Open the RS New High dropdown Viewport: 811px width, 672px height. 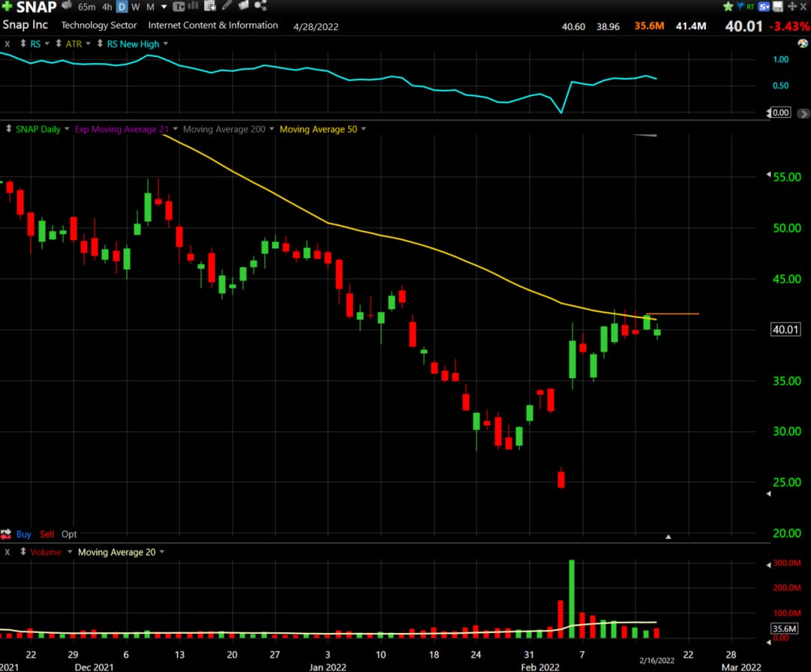click(166, 43)
